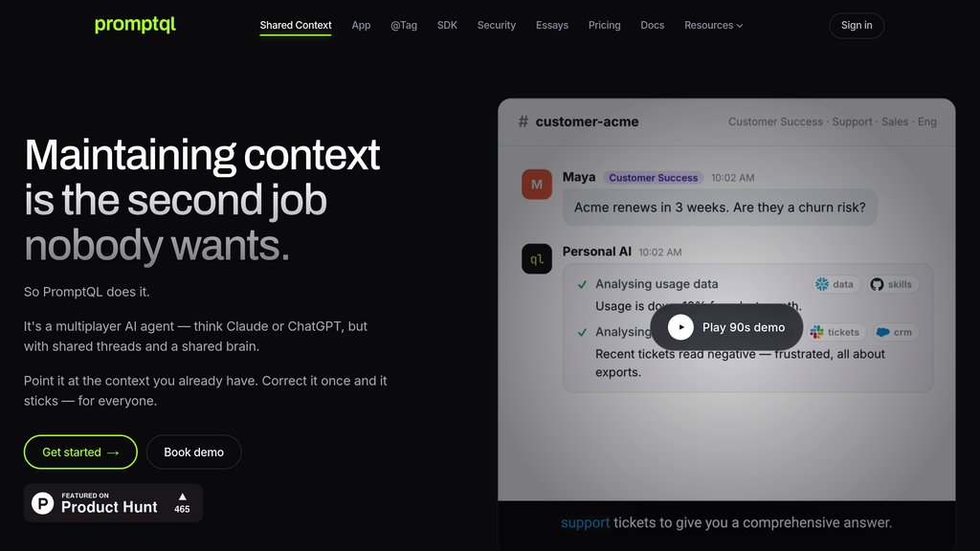Click the Slack tickets chip

pyautogui.click(x=835, y=332)
